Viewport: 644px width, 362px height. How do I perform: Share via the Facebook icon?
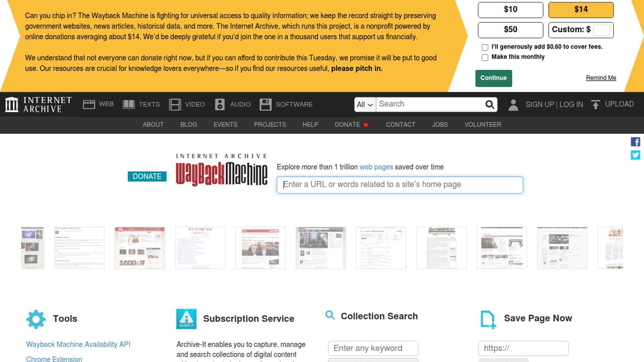click(x=635, y=142)
